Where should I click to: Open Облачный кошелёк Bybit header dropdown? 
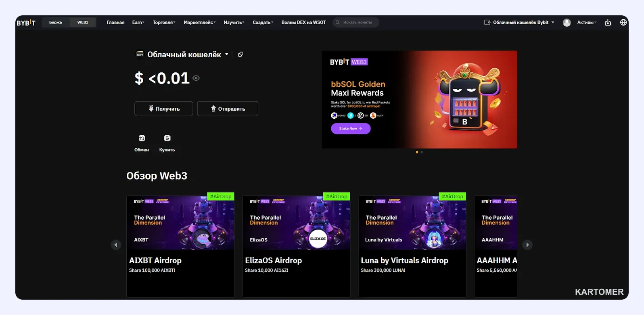click(x=520, y=22)
